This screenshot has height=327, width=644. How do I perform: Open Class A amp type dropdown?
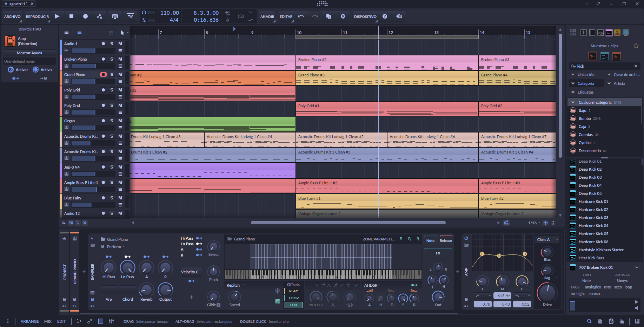pyautogui.click(x=547, y=240)
